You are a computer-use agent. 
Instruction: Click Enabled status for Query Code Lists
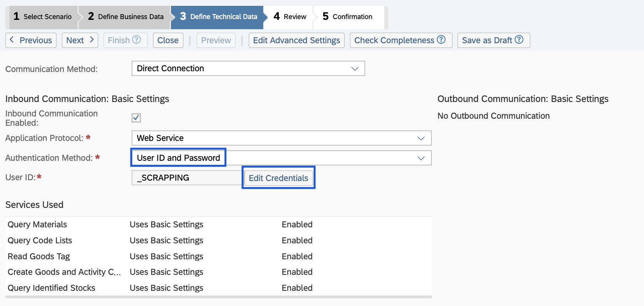click(297, 241)
